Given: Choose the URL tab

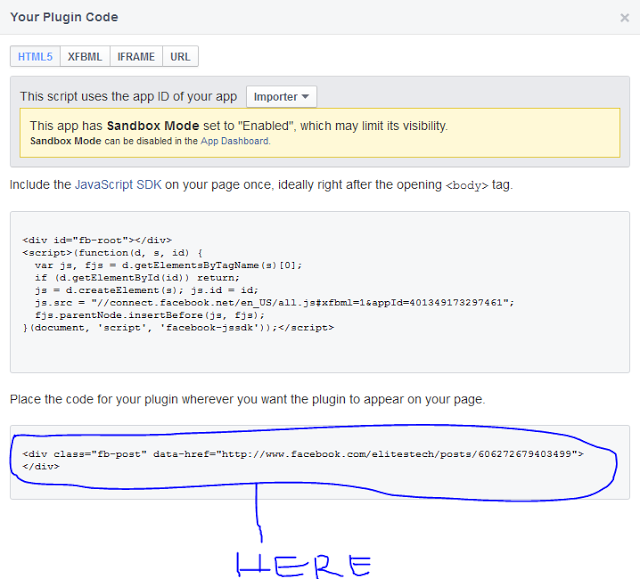Looking at the screenshot, I should tap(180, 57).
